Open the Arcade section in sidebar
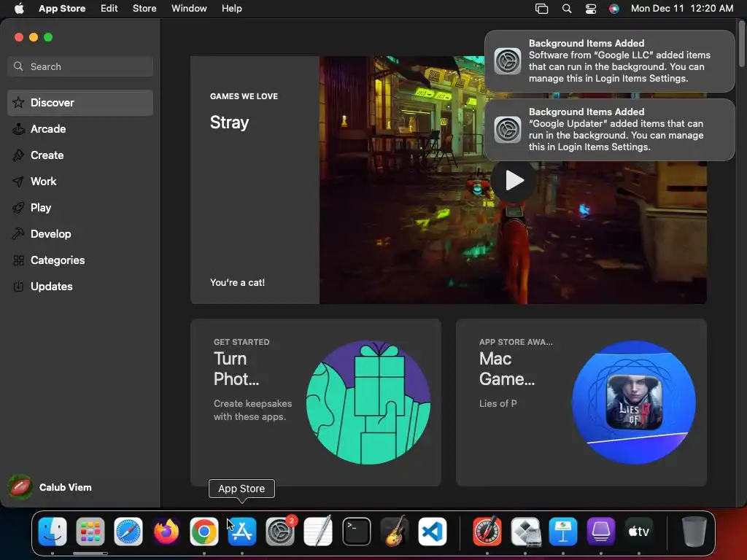The width and height of the screenshot is (747, 560). click(80, 129)
